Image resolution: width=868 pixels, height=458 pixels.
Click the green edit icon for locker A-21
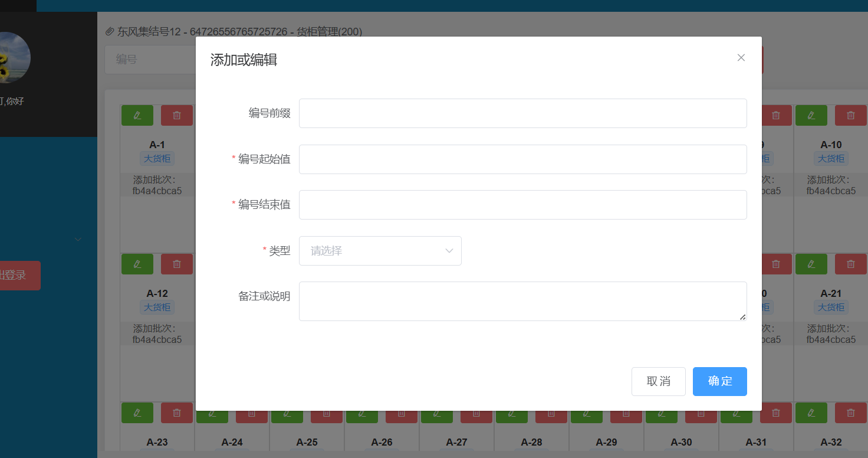pos(811,264)
